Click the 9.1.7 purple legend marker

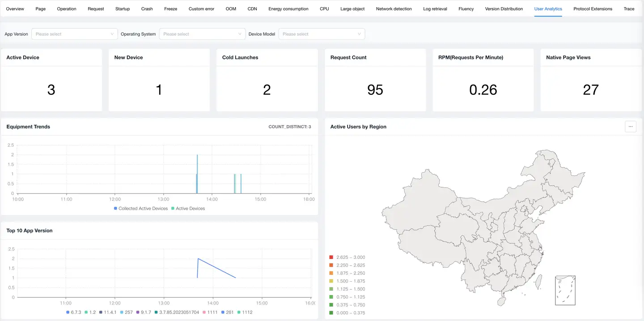(138, 312)
